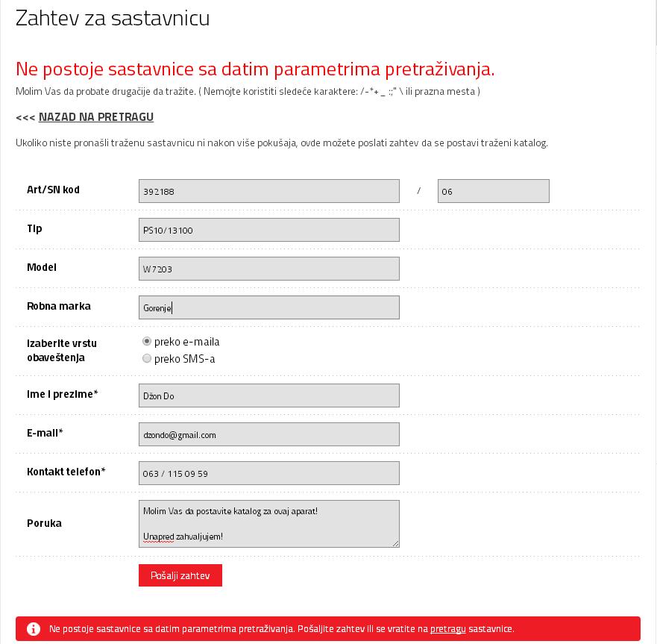Select the 'preko SMS-a' radio button
This screenshot has width=657, height=644.
point(147,359)
